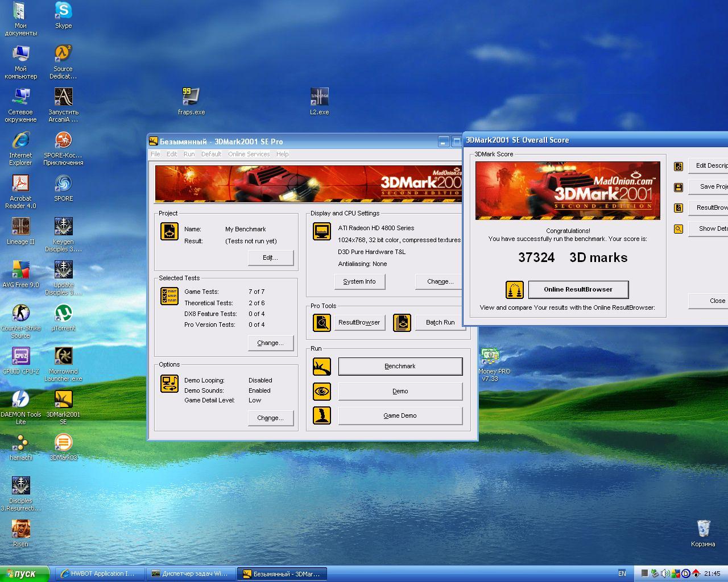
Task: Click the Game Demo player icon
Action: point(322,415)
